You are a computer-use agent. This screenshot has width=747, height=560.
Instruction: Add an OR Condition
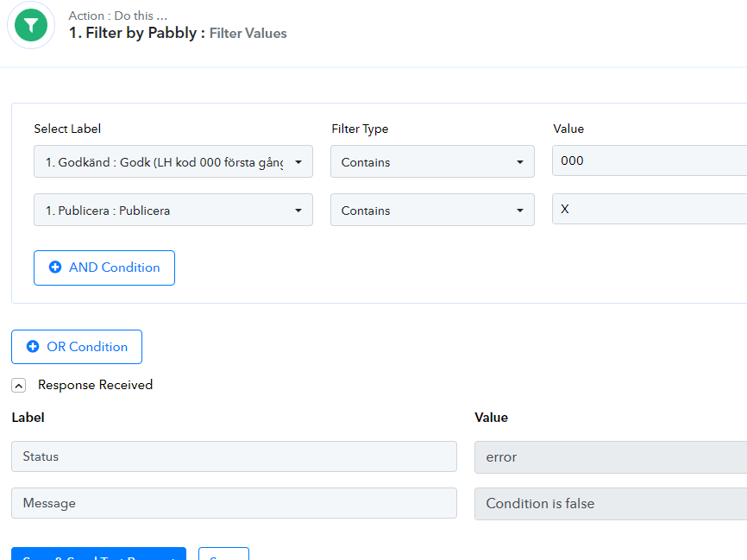click(77, 347)
